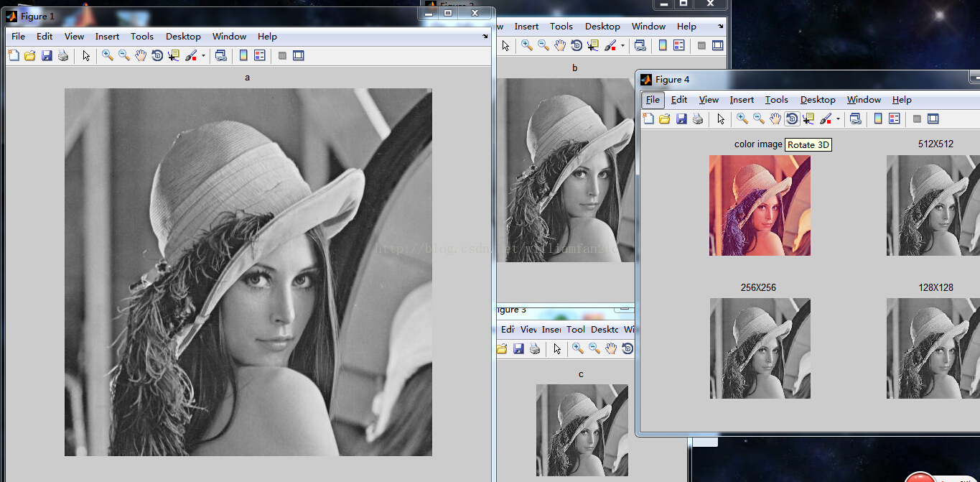Save figure icon in Figure 1 toolbar
This screenshot has height=482, width=980.
coord(47,55)
